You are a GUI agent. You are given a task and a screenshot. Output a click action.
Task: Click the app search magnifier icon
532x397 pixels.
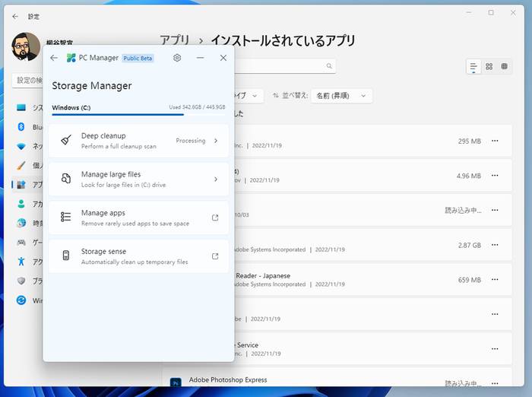click(329, 66)
